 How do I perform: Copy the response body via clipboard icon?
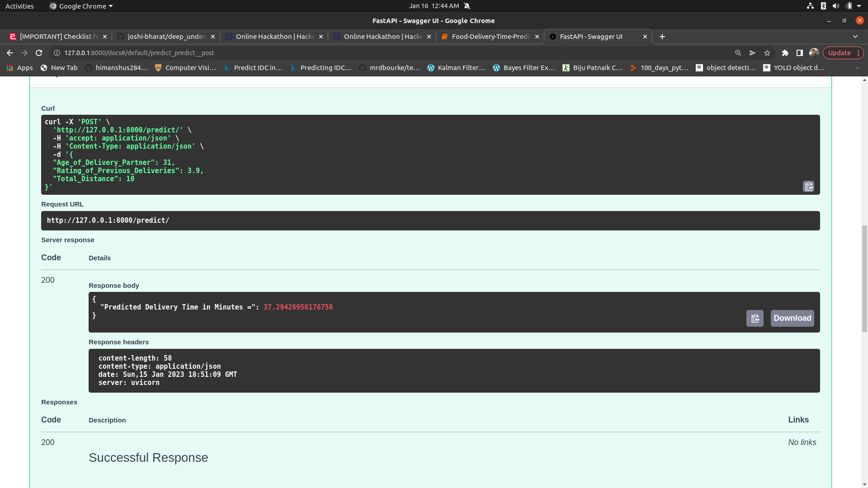[x=754, y=318]
